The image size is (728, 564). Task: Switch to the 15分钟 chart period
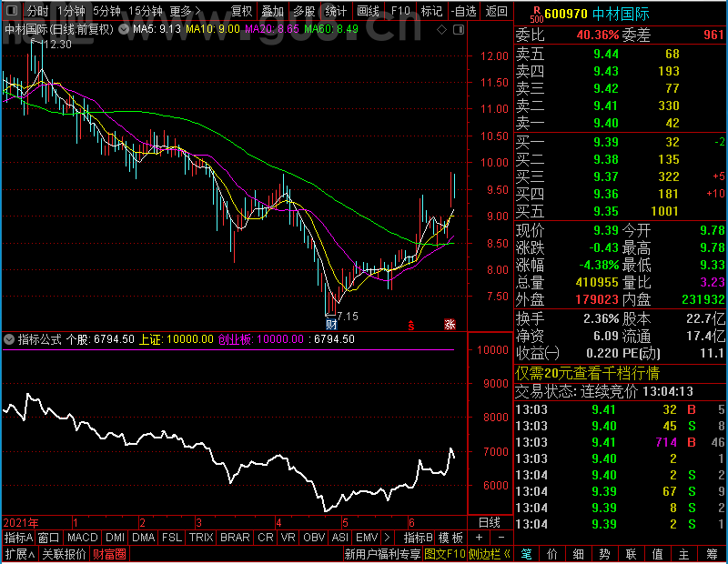click(145, 11)
